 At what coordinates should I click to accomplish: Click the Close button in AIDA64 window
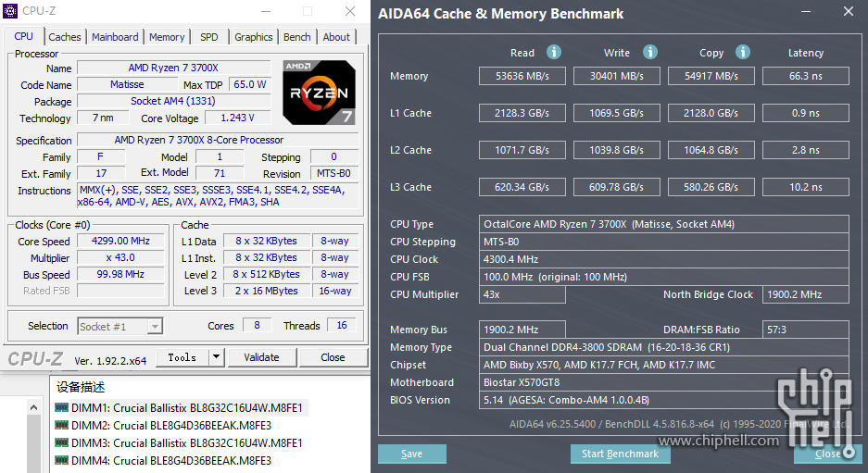[827, 454]
